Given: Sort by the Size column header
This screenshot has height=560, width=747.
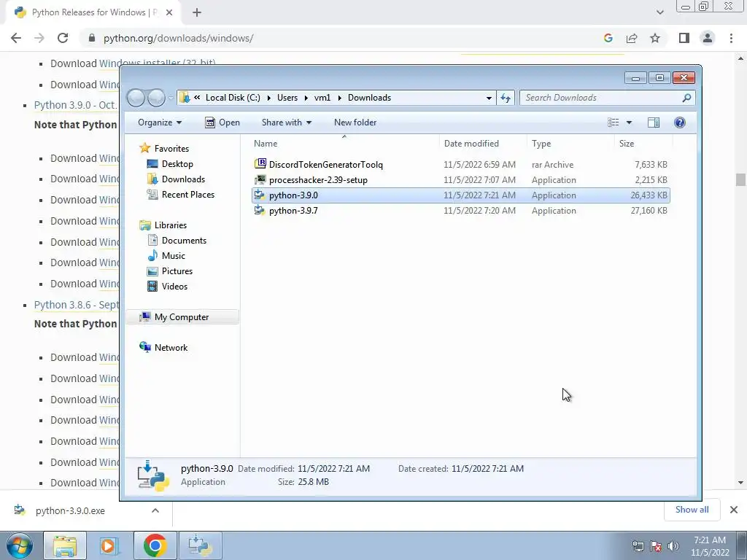Looking at the screenshot, I should tap(643, 144).
